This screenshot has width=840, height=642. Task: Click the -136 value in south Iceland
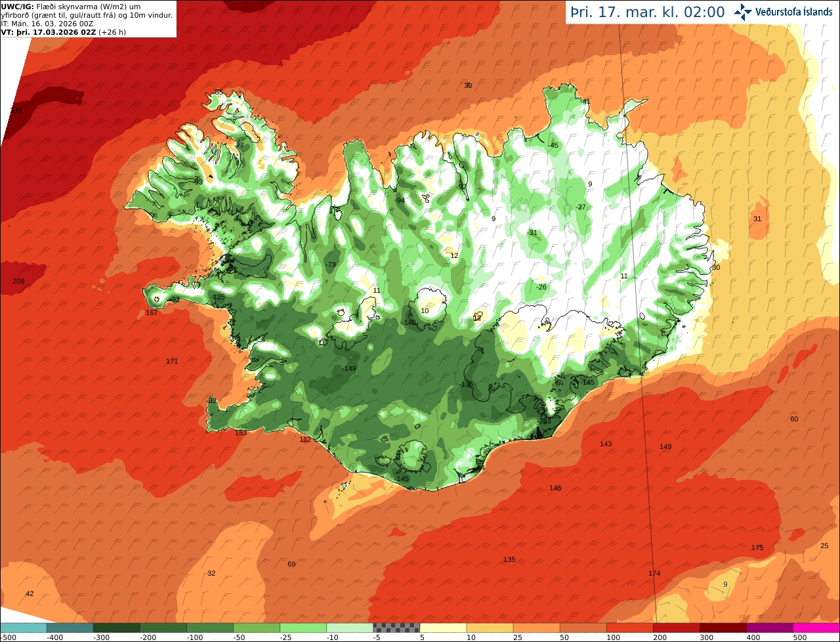[467, 385]
